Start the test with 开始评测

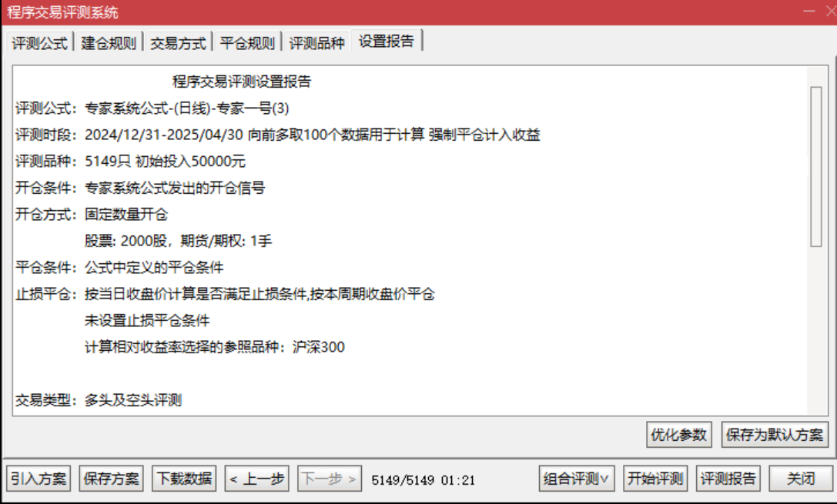655,479
